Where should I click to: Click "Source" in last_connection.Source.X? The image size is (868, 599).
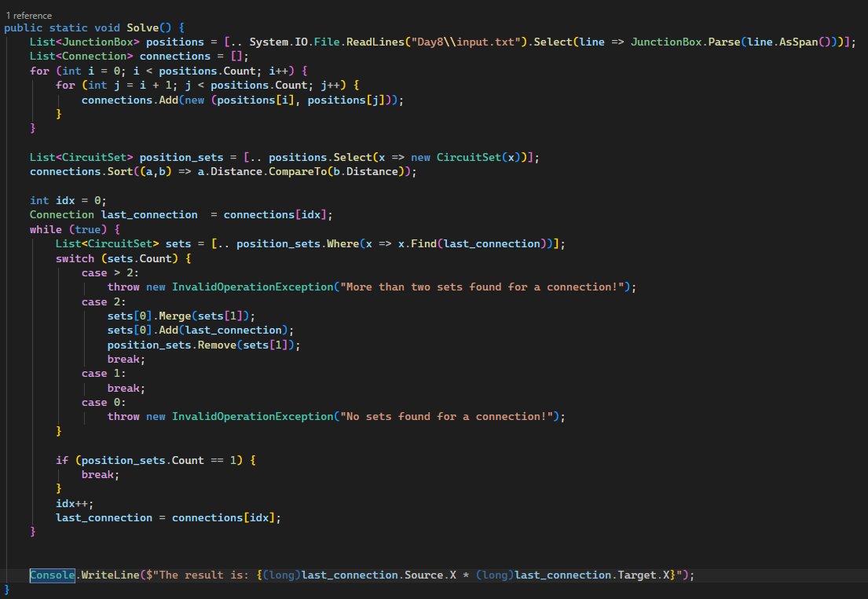point(423,575)
